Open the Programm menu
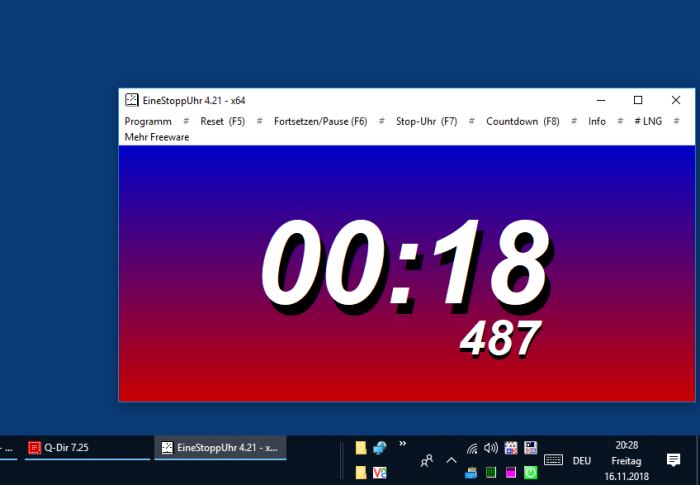The width and height of the screenshot is (700, 485). (148, 121)
